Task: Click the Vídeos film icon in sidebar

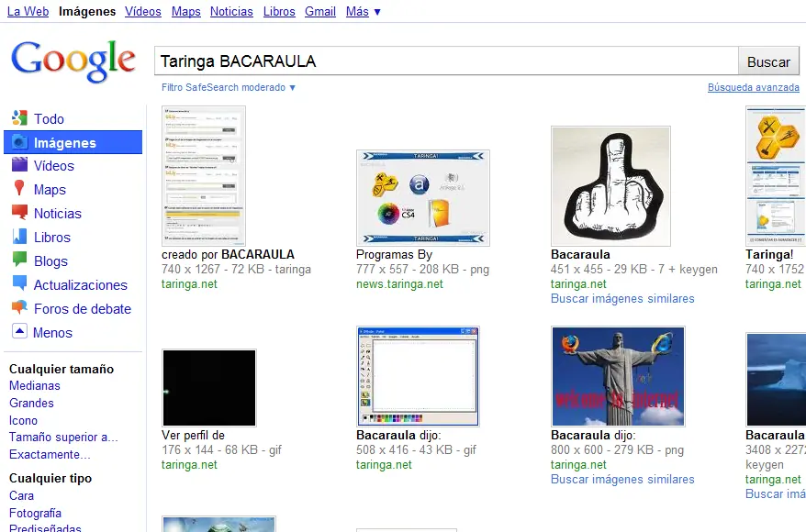Action: (19, 165)
